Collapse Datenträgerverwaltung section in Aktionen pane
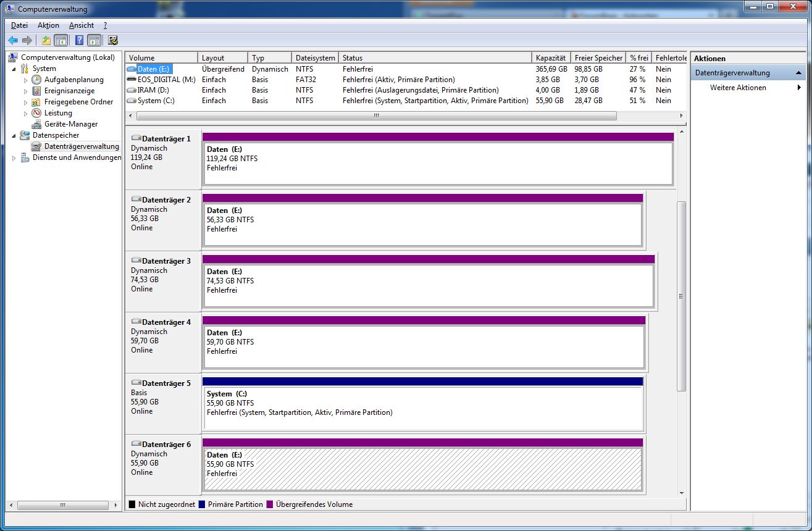Screen dimensions: 812x531 pyautogui.click(x=798, y=73)
